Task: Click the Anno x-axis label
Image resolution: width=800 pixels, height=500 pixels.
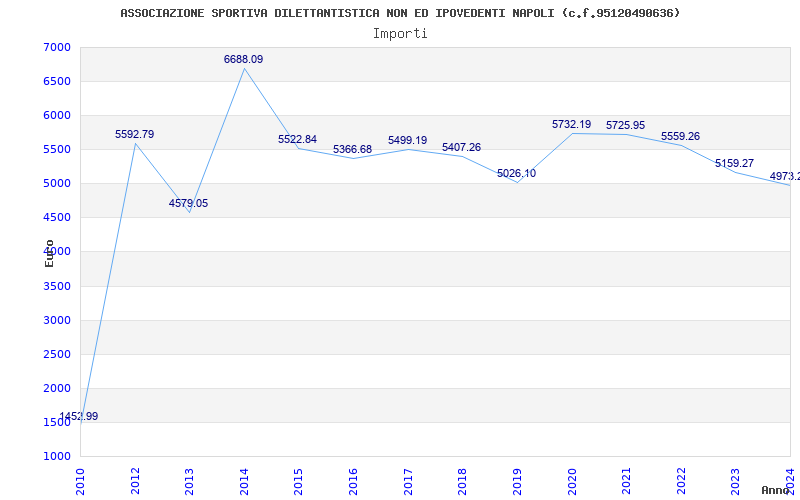Action: (x=776, y=490)
